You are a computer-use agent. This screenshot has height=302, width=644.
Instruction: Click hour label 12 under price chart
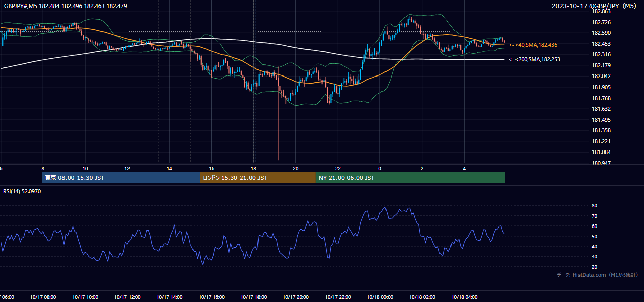coord(127,168)
